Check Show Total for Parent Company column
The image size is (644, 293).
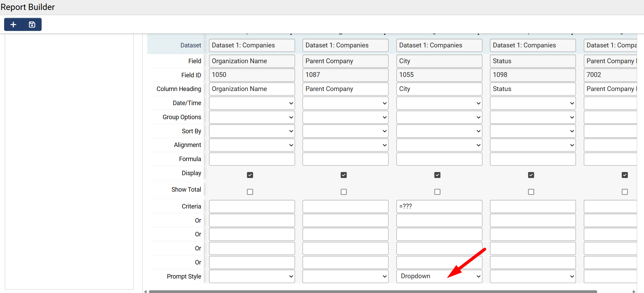click(x=343, y=192)
